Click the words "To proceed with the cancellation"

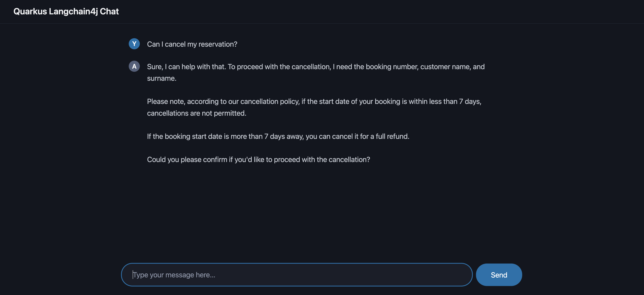279,67
